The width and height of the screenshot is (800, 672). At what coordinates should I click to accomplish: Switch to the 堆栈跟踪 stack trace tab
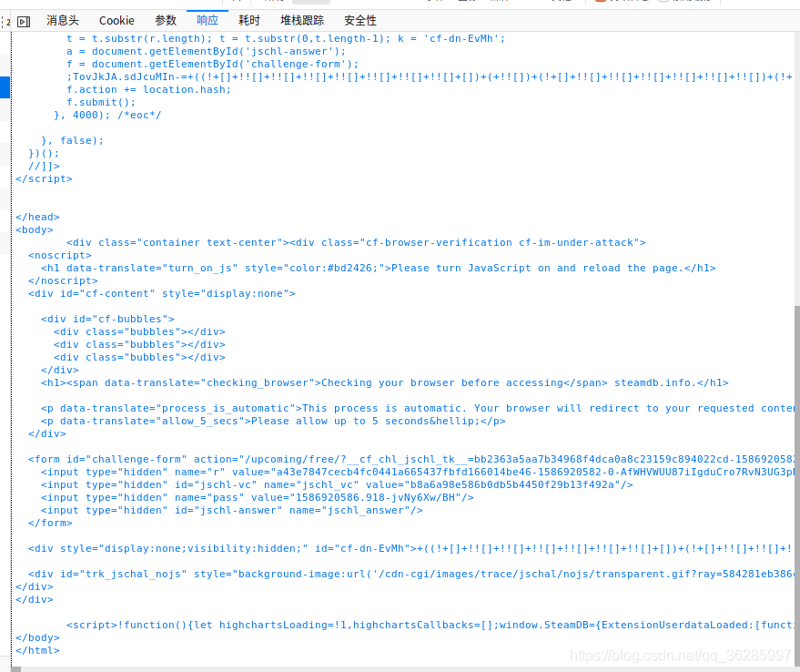302,20
